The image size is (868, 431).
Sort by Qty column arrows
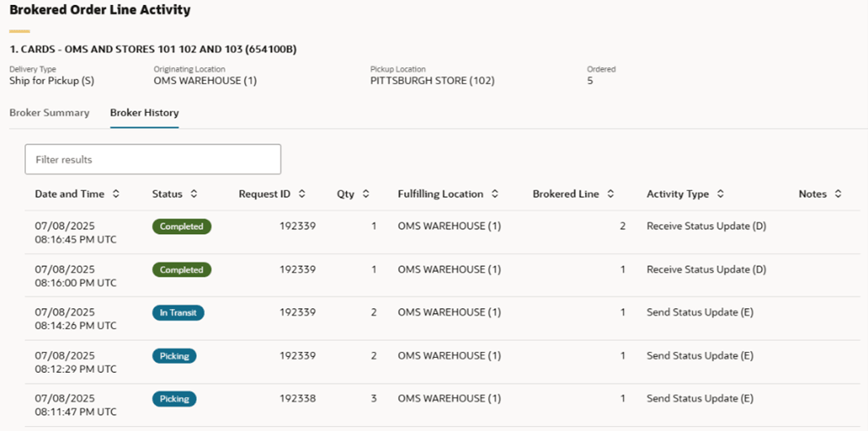(366, 193)
